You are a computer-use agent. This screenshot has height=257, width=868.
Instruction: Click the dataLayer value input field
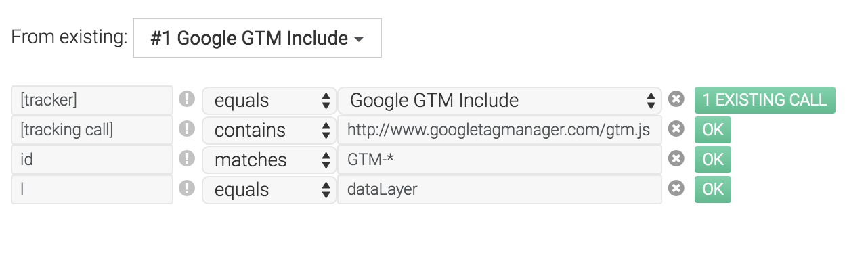point(500,189)
